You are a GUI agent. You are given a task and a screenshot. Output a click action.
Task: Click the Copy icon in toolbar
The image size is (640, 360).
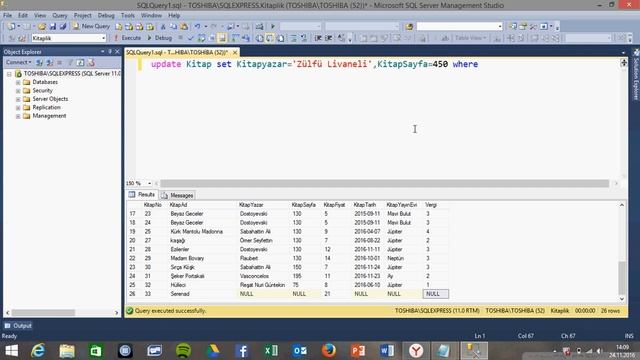(x=173, y=27)
